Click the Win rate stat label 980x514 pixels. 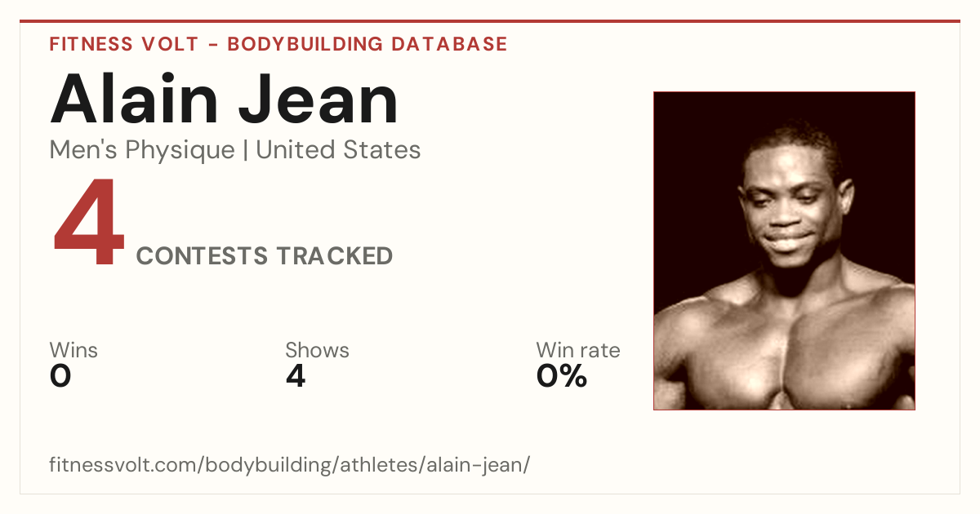tap(578, 351)
